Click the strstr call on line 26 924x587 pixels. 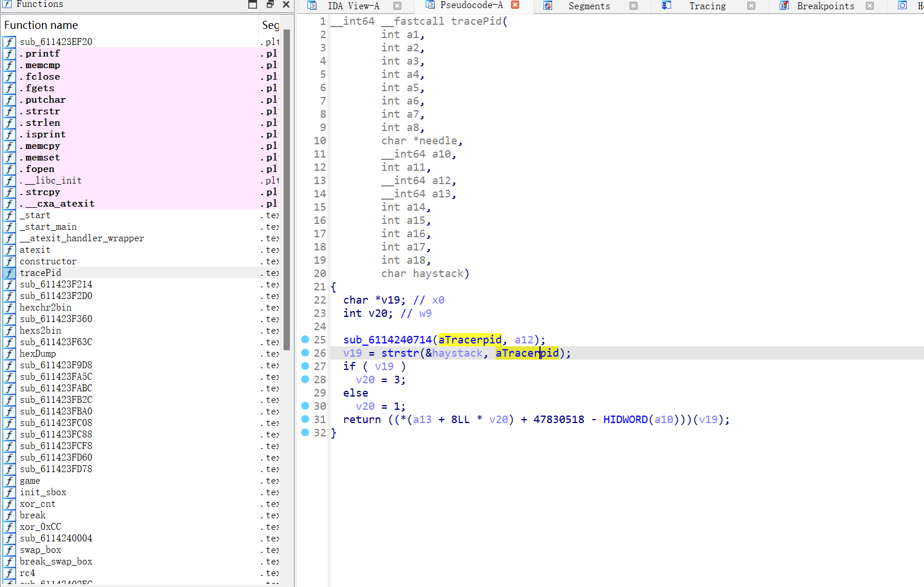[400, 353]
